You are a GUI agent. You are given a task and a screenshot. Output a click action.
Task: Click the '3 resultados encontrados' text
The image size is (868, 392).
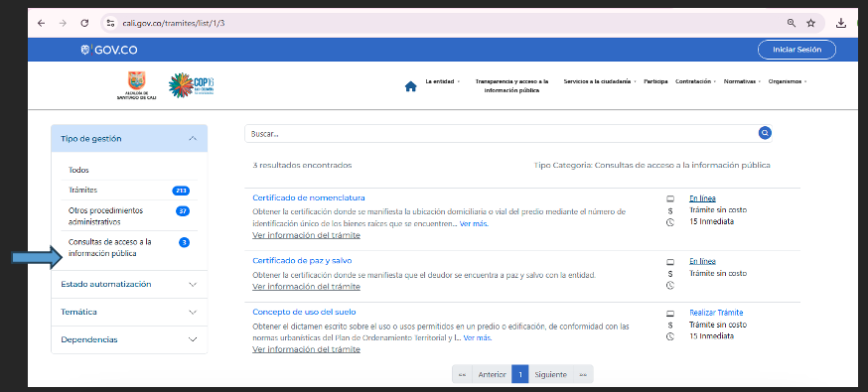[302, 165]
